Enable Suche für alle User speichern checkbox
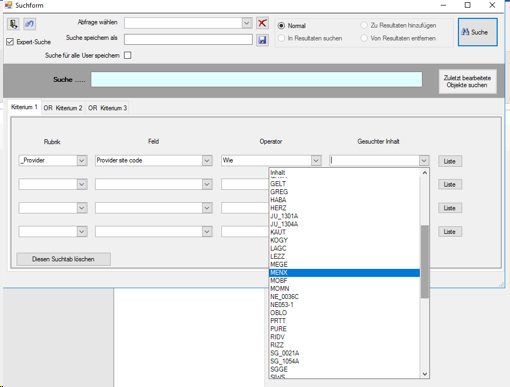 click(x=128, y=55)
